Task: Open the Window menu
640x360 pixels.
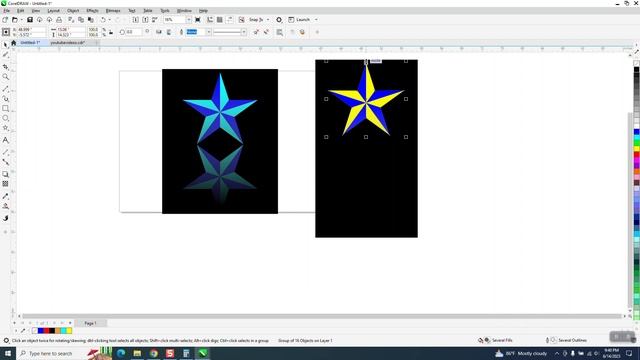Action: pos(184,11)
